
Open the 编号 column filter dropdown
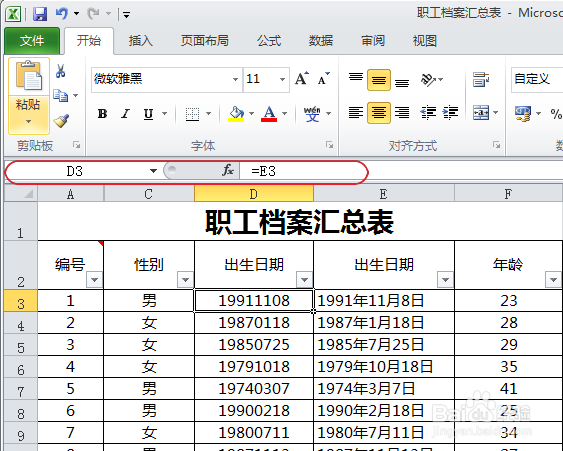point(95,280)
